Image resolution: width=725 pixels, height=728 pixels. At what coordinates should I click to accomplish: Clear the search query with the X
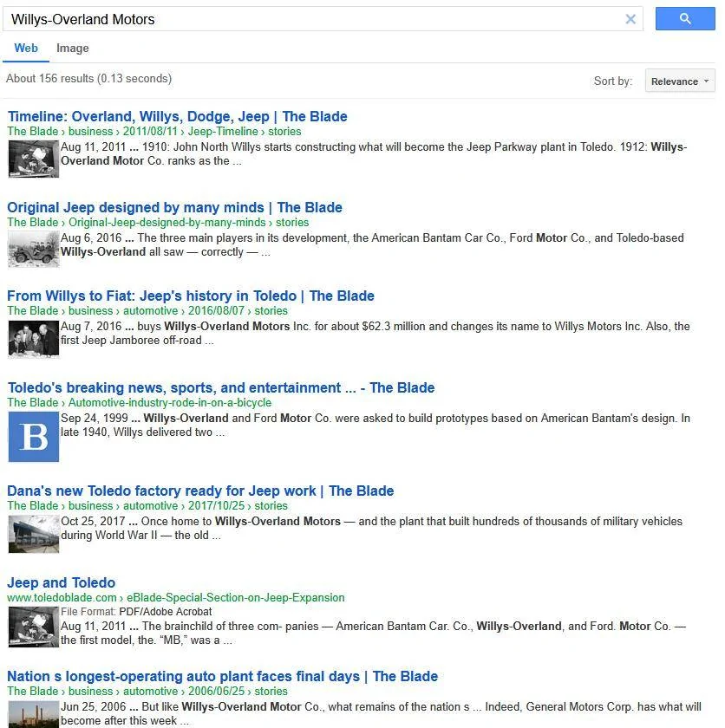[x=630, y=19]
